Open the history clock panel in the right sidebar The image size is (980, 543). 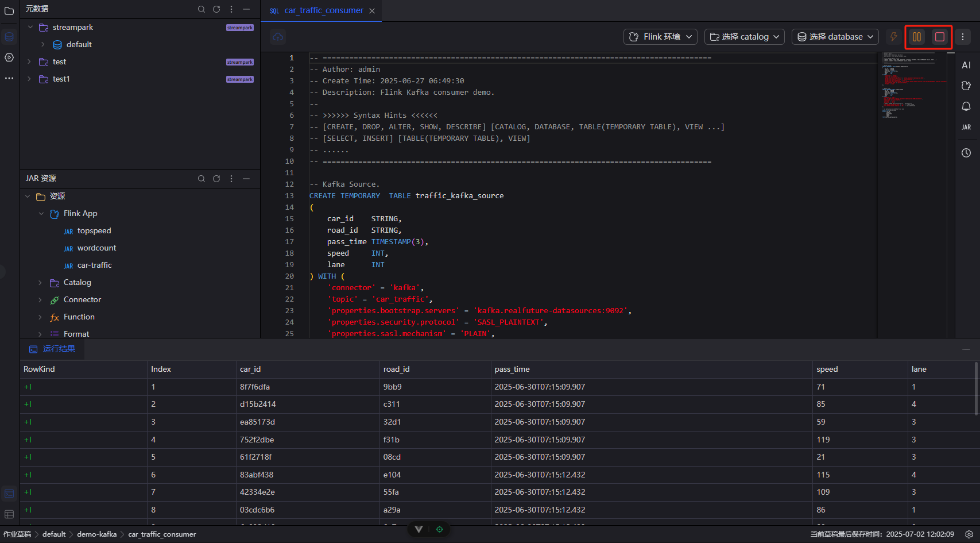tap(966, 153)
